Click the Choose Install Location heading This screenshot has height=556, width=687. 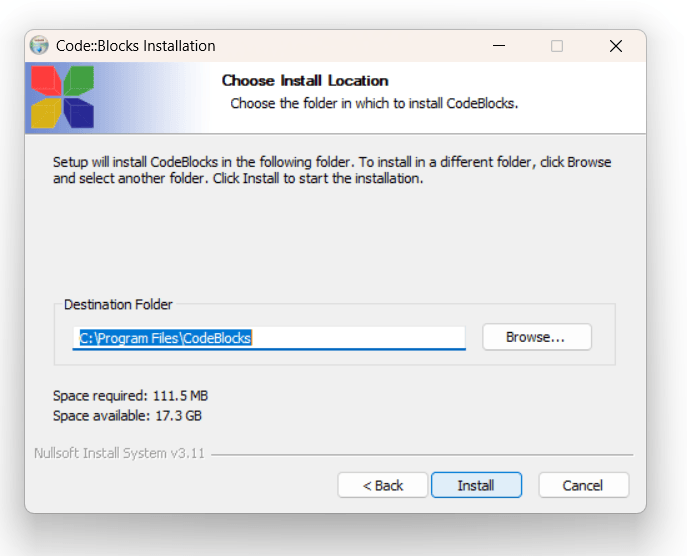point(305,81)
